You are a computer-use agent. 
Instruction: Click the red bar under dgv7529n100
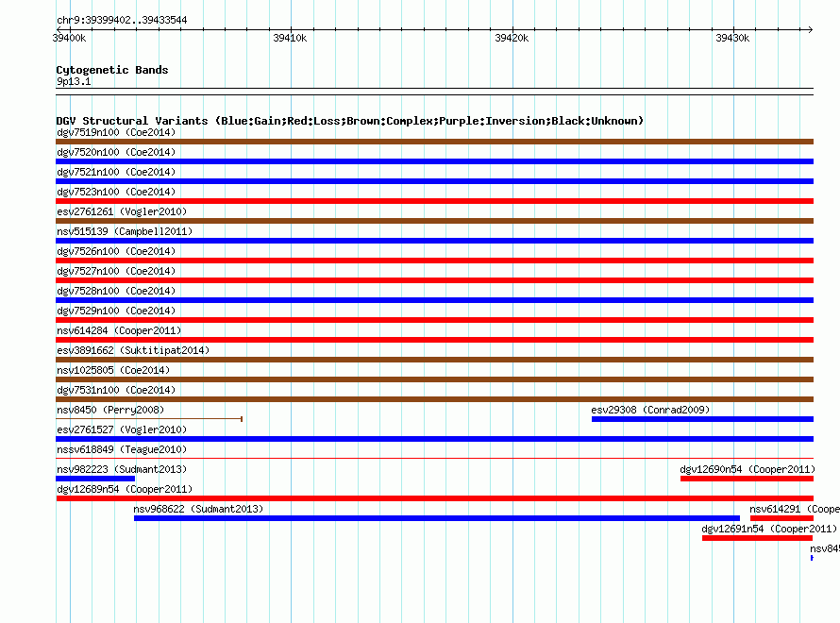click(x=434, y=320)
